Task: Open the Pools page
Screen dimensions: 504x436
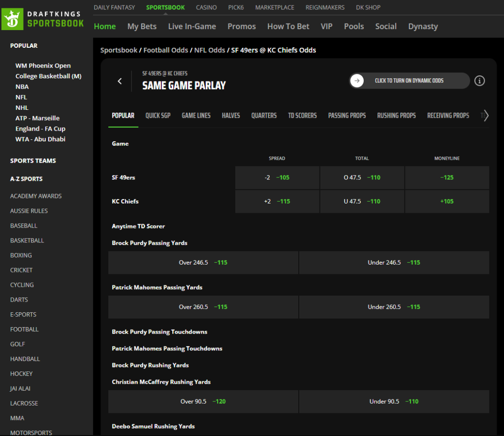Action: tap(354, 27)
